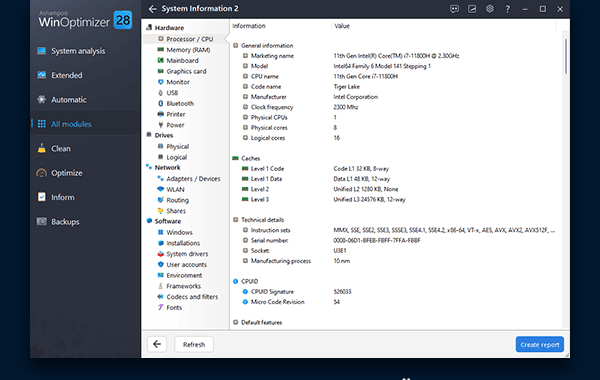The width and height of the screenshot is (600, 380).
Task: Open the Clean section
Action: point(60,148)
